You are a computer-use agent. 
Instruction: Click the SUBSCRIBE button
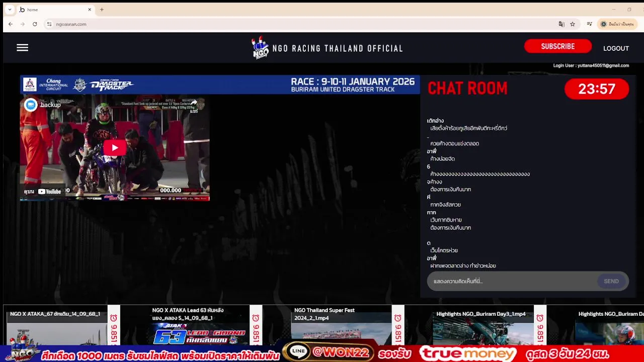click(557, 46)
